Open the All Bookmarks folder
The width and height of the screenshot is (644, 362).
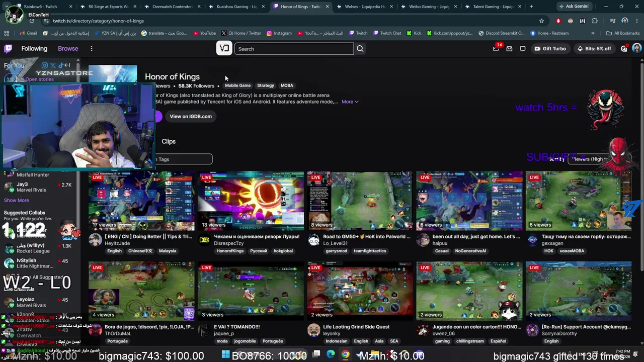click(623, 33)
